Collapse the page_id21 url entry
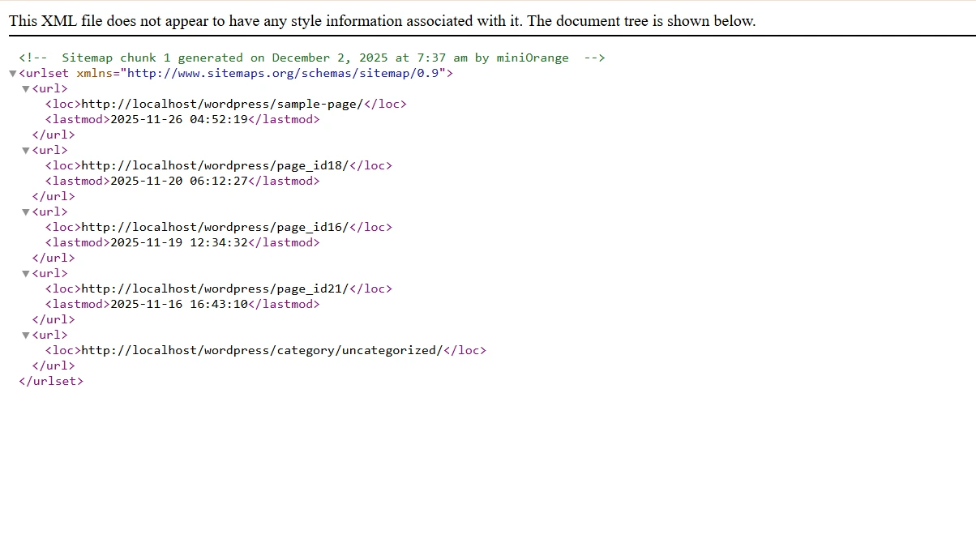976x560 pixels. tap(26, 273)
